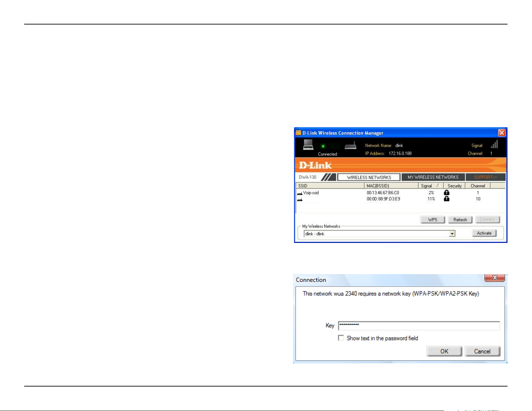Click the lock icon in Voip-ssid row
The height and width of the screenshot is (411, 532).
446,193
